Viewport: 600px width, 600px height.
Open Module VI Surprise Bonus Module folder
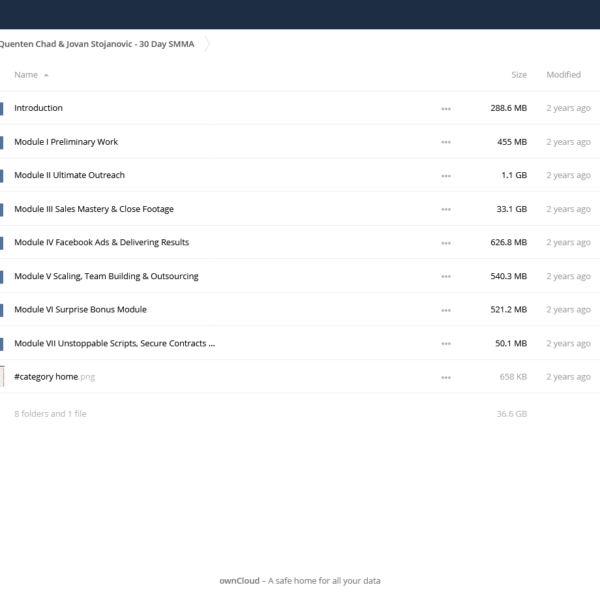pos(80,310)
